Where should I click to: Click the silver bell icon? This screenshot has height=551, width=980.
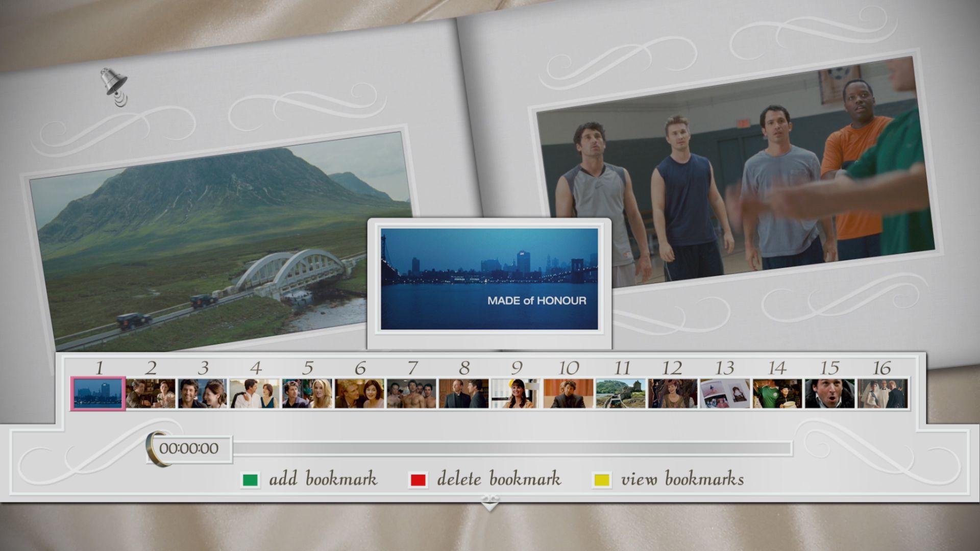pyautogui.click(x=114, y=87)
